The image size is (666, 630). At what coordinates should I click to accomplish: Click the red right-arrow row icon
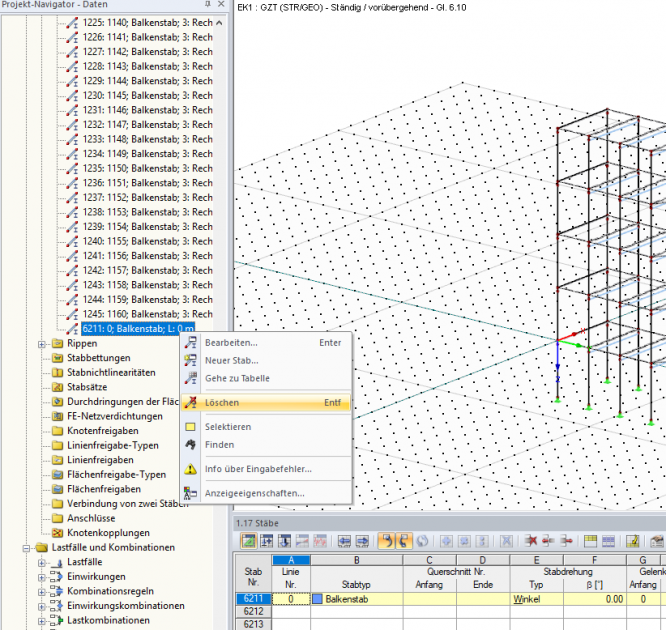pos(566,541)
